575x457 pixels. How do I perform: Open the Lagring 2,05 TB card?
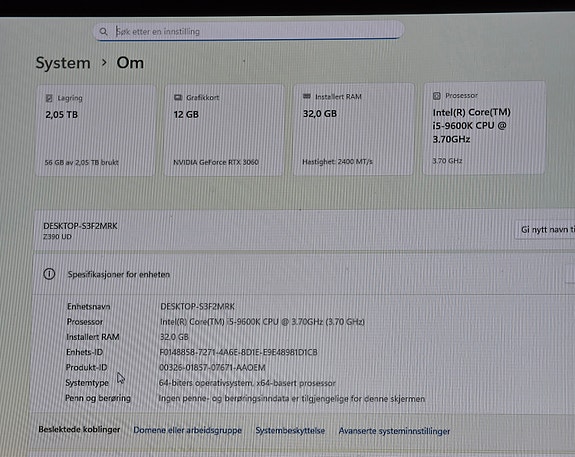pyautogui.click(x=95, y=130)
